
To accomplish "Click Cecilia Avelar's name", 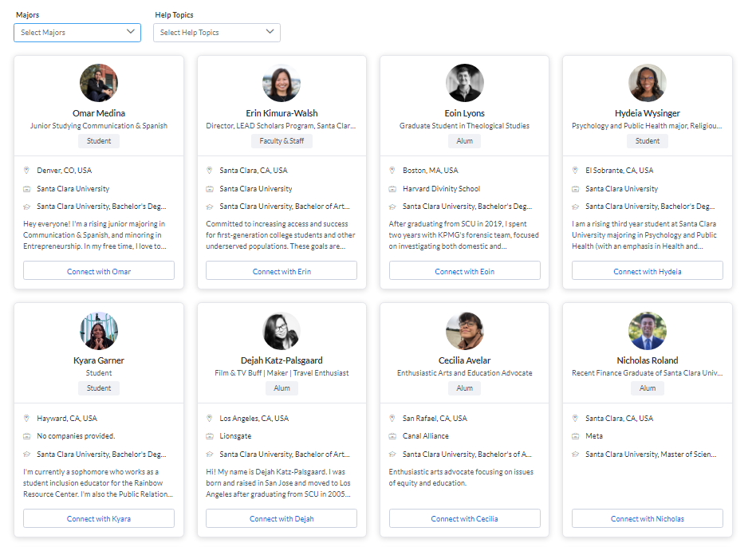I will [x=464, y=360].
